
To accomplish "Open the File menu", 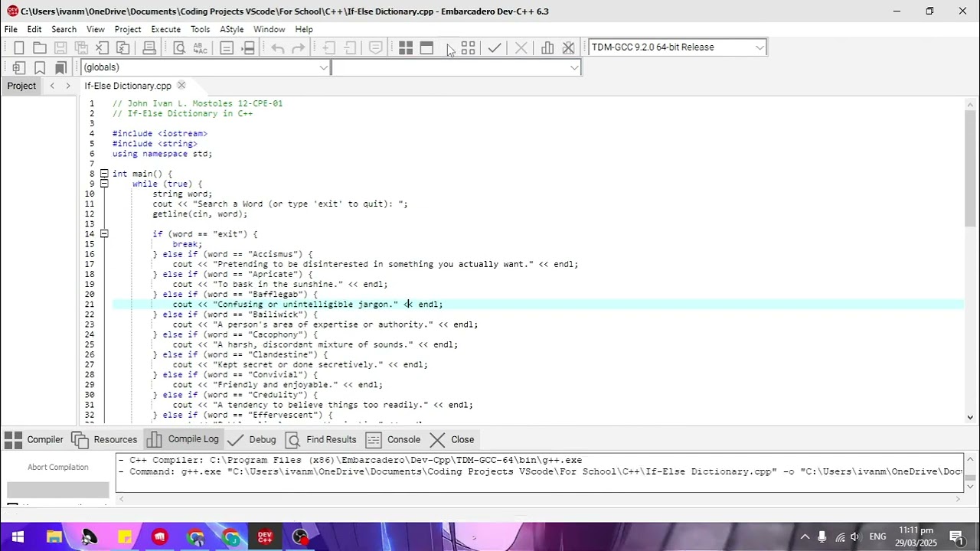I will pos(11,29).
